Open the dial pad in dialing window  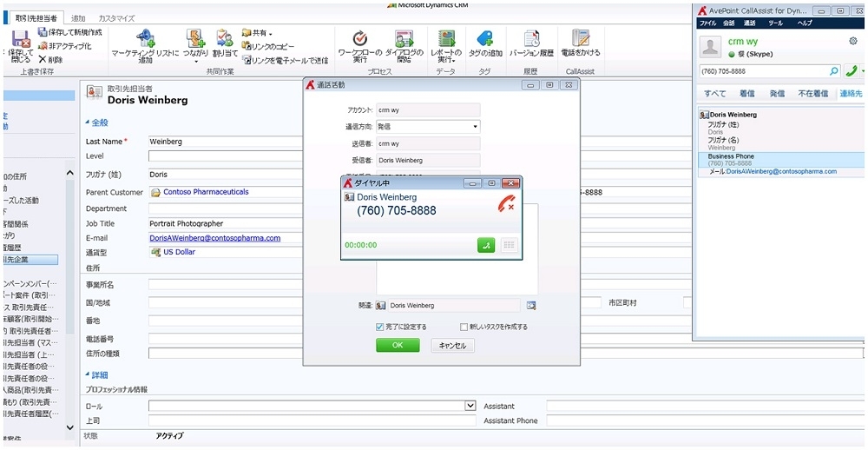pyautogui.click(x=510, y=246)
